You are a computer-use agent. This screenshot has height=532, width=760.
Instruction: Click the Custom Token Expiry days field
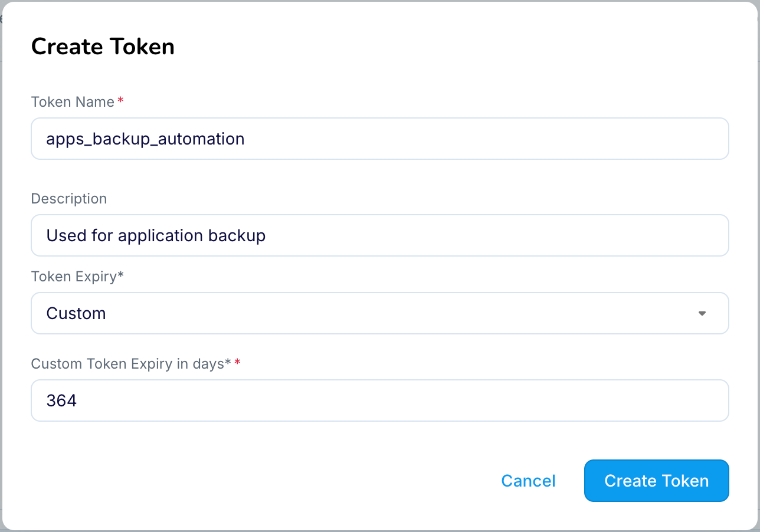click(380, 400)
